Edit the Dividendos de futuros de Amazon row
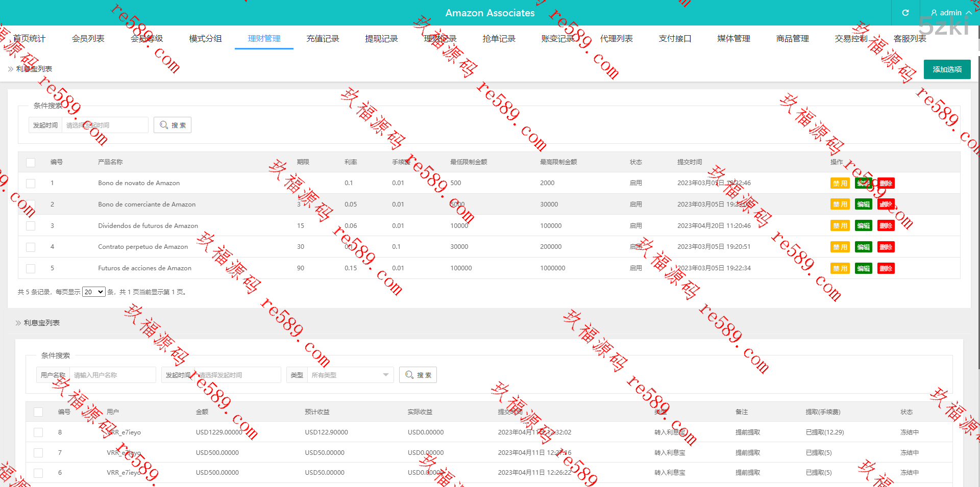Image resolution: width=980 pixels, height=487 pixels. 864,226
